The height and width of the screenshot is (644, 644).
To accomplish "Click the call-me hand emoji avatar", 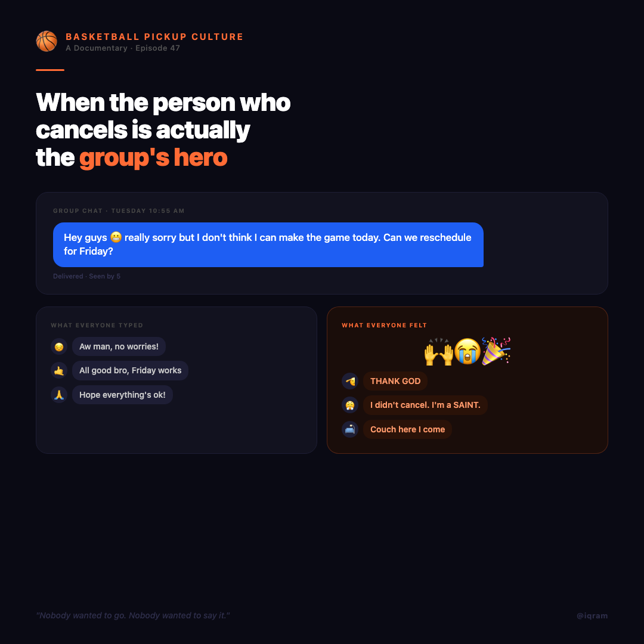I will [59, 370].
